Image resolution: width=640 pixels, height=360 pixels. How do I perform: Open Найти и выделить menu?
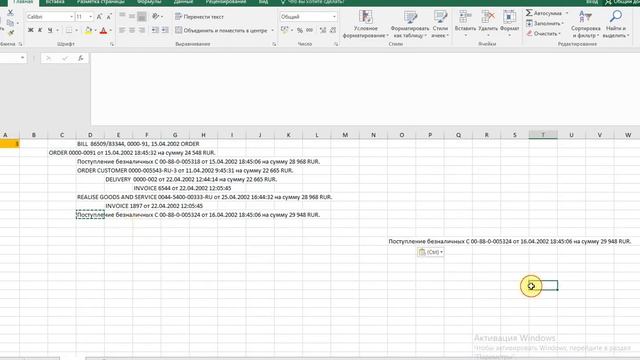[616, 24]
